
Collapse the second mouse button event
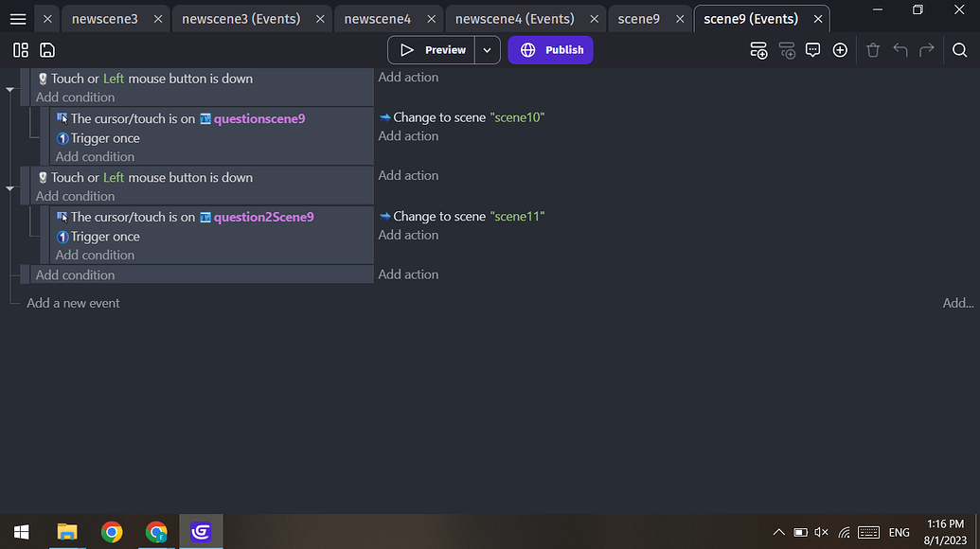(x=10, y=188)
